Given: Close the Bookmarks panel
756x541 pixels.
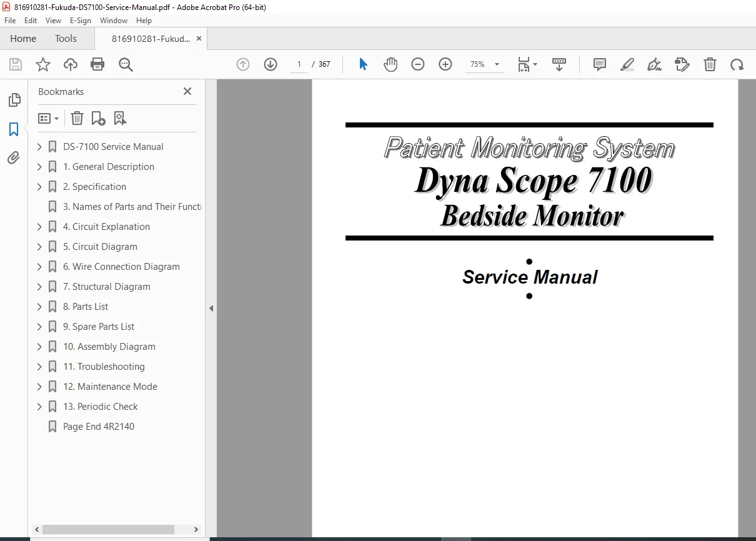Looking at the screenshot, I should [187, 91].
